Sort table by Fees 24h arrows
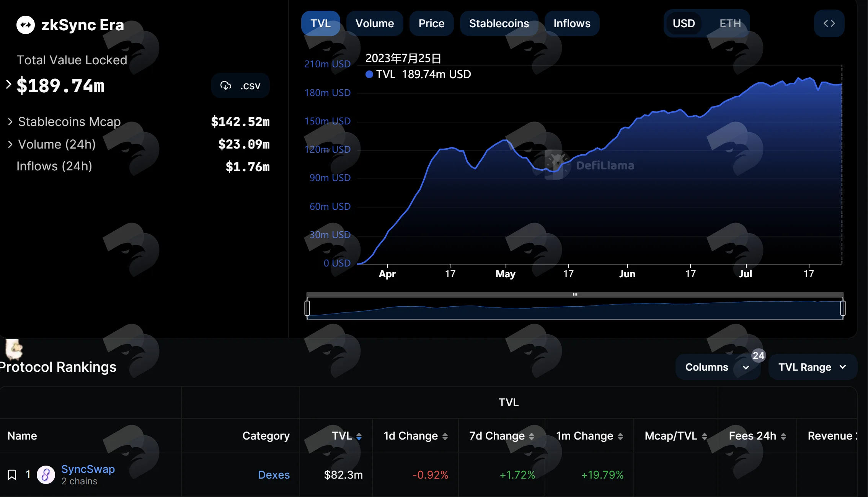The image size is (868, 497). tap(783, 436)
